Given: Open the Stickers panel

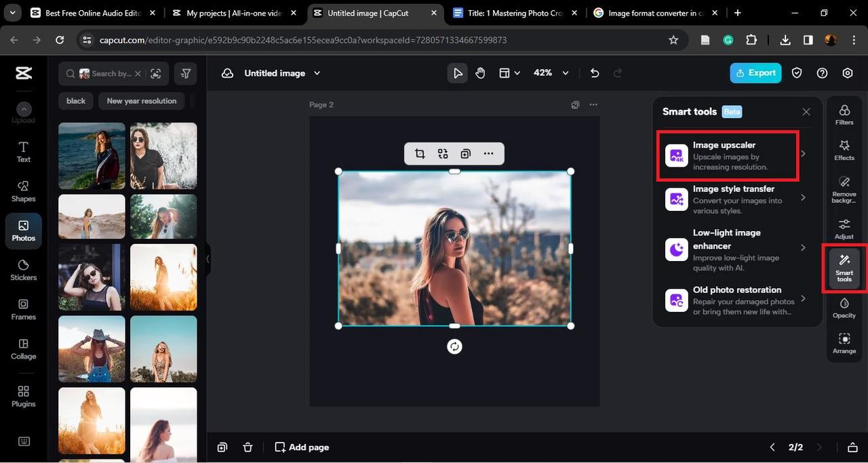Looking at the screenshot, I should tap(24, 270).
